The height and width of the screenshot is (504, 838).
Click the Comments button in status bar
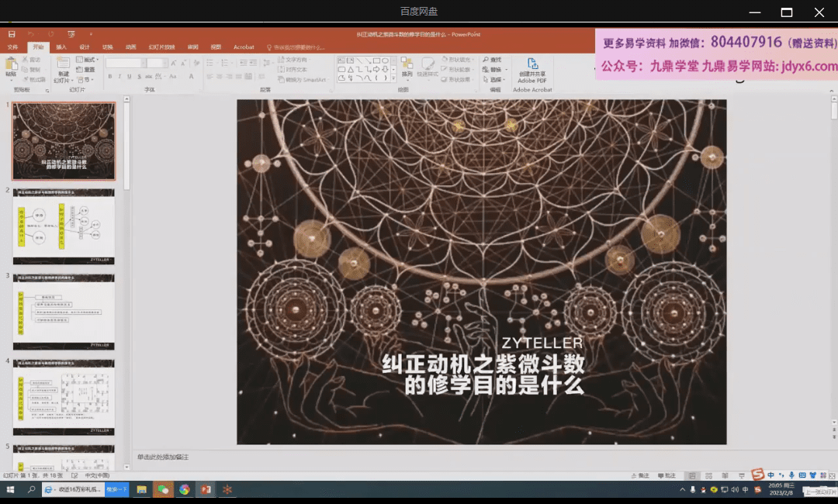point(666,475)
